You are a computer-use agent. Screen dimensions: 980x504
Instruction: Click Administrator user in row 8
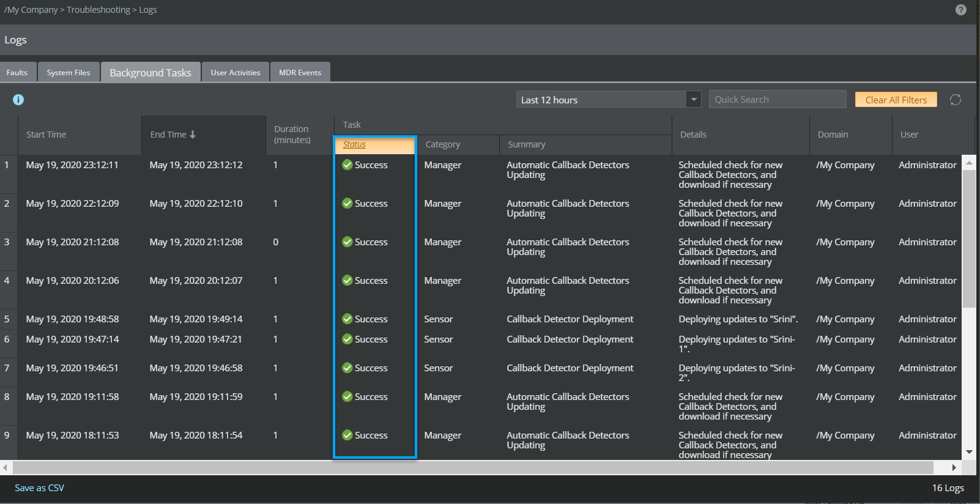[927, 396]
